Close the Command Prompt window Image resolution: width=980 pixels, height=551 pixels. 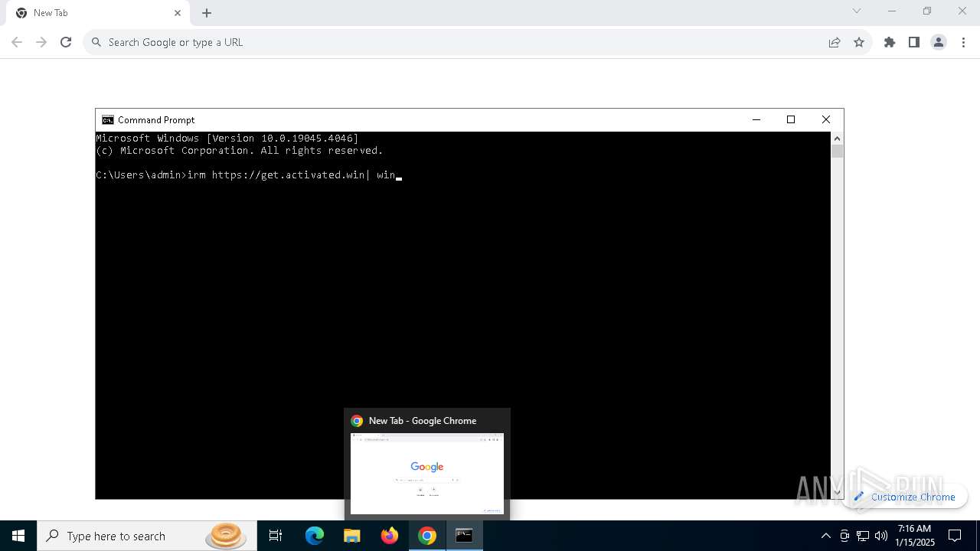pos(825,119)
